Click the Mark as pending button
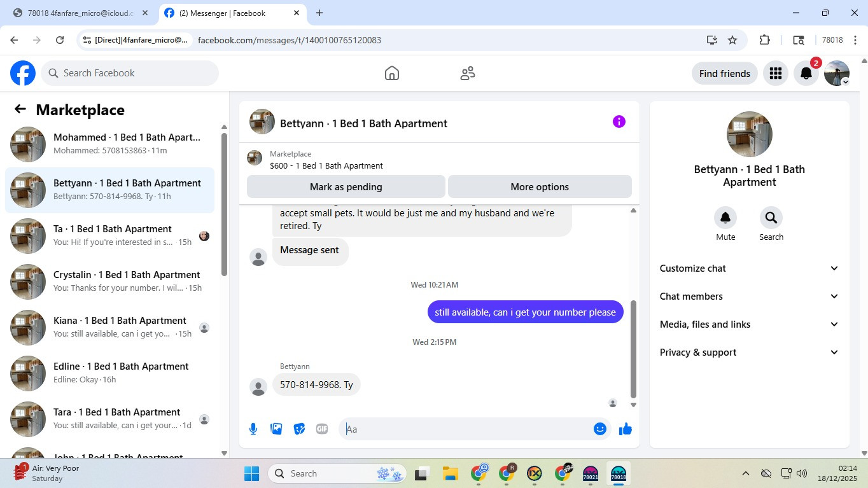Viewport: 868px width, 488px height. 346,187
